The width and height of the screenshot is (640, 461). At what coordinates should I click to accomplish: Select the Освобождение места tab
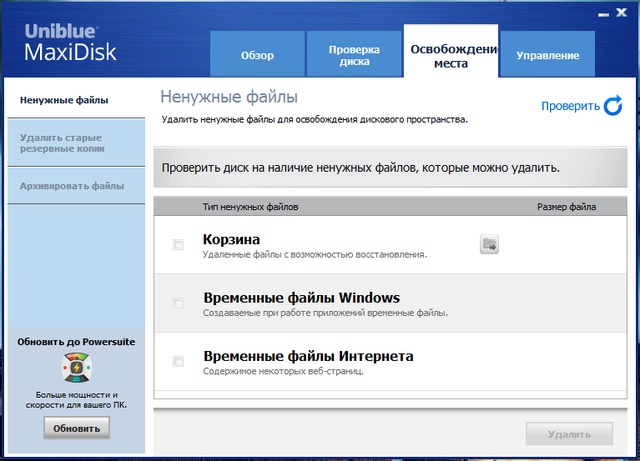[x=451, y=54]
